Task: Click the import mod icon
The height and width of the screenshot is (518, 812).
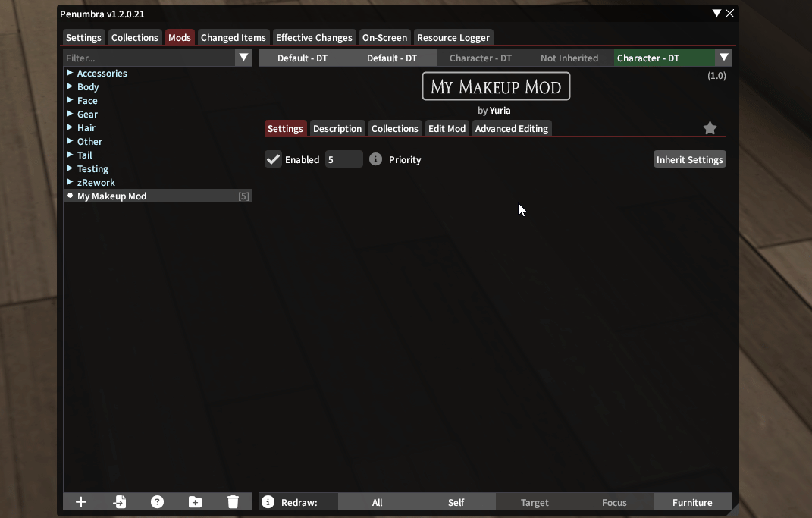Action: coord(119,502)
